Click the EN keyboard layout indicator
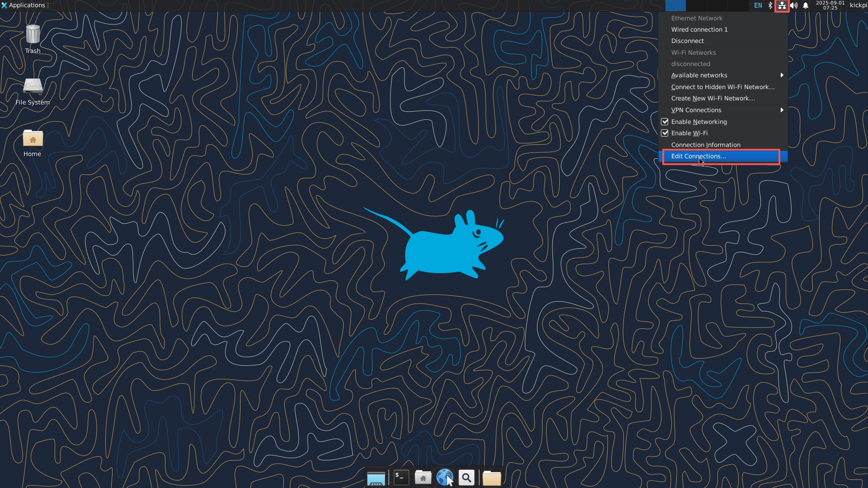Viewport: 868px width, 488px height. [x=758, y=5]
